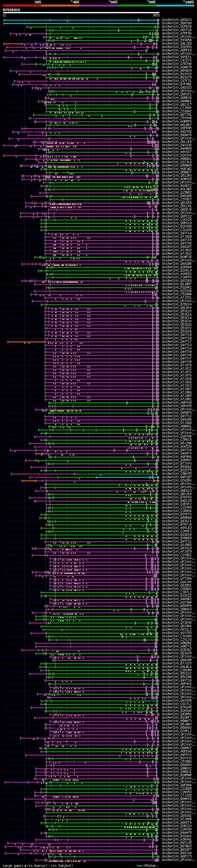Click the green ~80% identity legend segment
Image resolution: width=197 pixels, height=868 pixels.
click(x=137, y=6)
